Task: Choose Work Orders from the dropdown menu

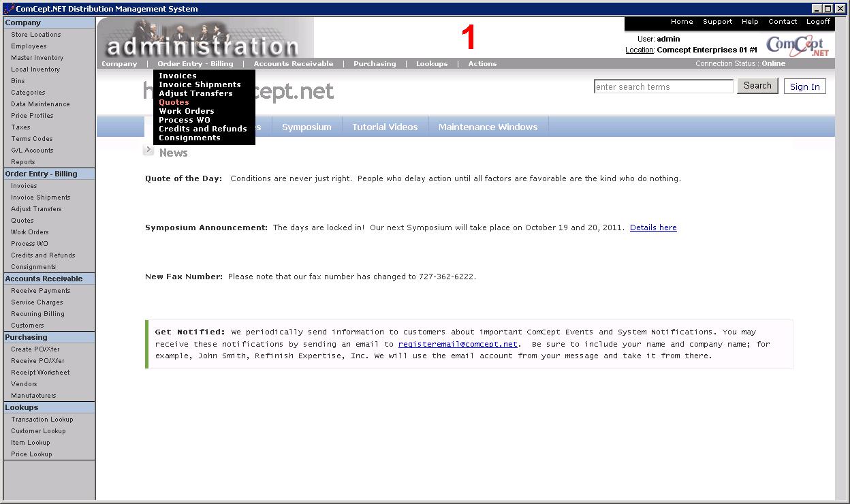Action: tap(186, 111)
